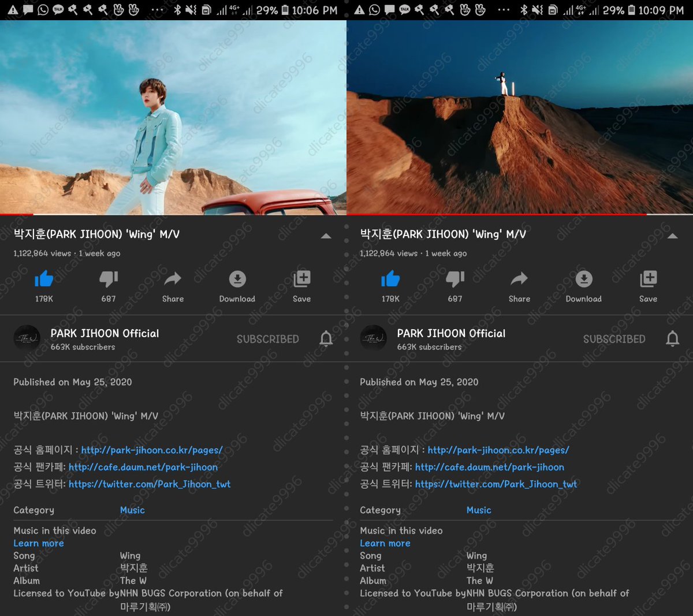Open cafe.daum.net fan cafe link, left screenshot
This screenshot has width=693, height=616.
tap(143, 467)
